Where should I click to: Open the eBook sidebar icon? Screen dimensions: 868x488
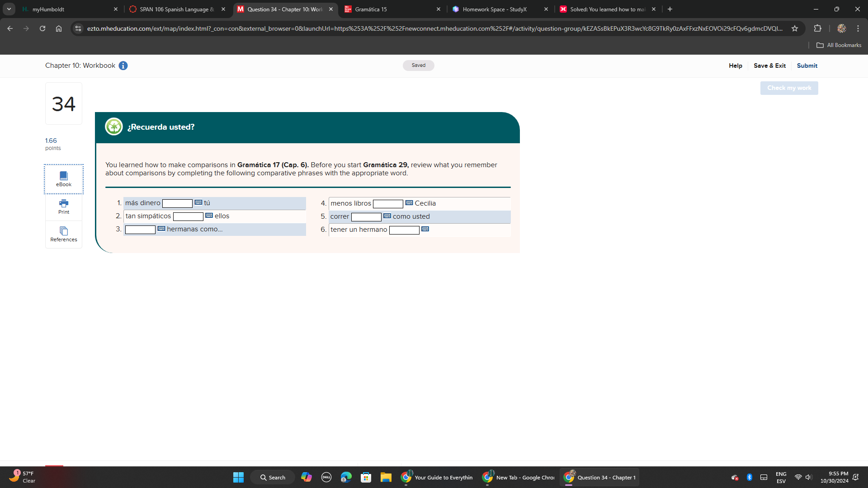(64, 179)
